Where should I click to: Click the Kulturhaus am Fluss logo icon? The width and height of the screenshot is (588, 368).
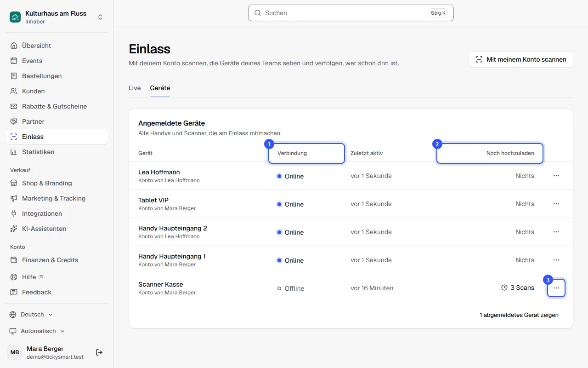coord(15,17)
